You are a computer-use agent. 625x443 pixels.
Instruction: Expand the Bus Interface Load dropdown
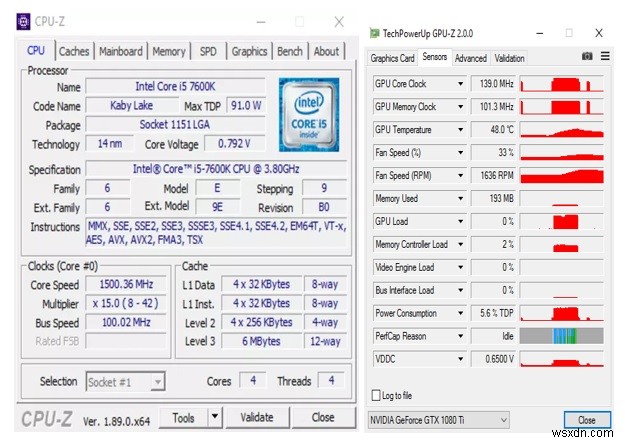pyautogui.click(x=460, y=290)
